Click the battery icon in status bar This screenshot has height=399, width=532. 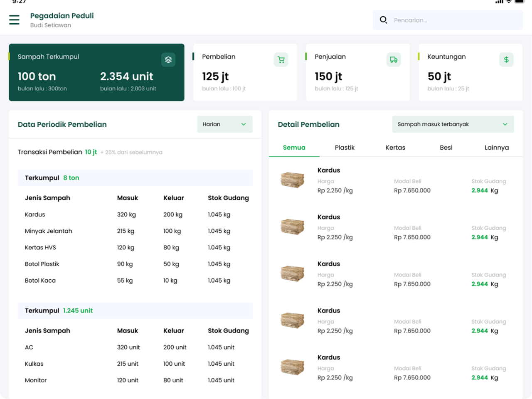pos(520,2)
